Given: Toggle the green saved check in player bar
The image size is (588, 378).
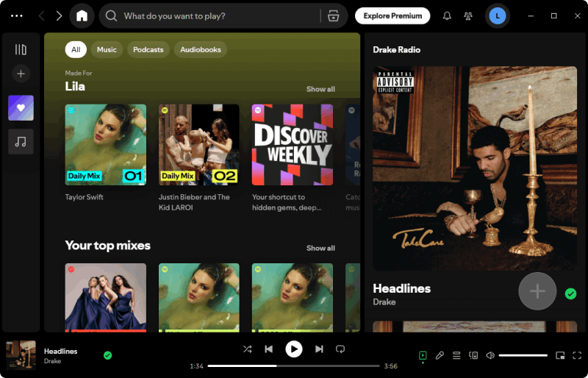Looking at the screenshot, I should [x=107, y=355].
